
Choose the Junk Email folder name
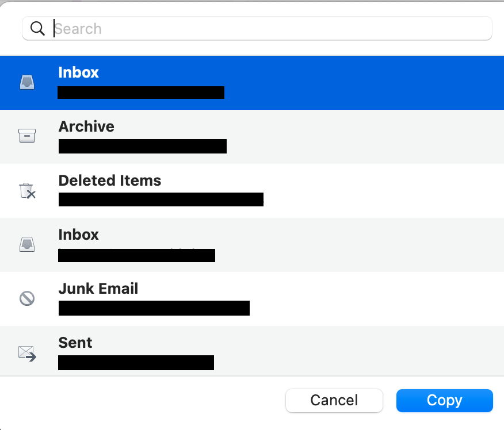(98, 289)
